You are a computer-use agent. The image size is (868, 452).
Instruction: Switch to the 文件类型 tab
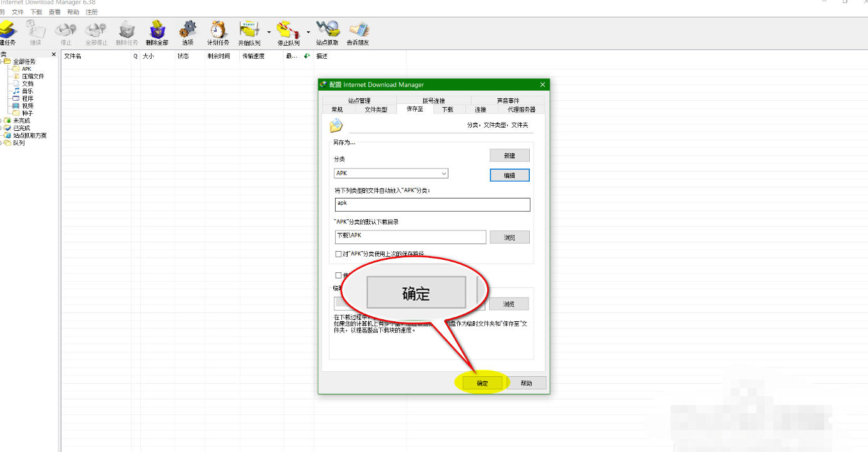coord(376,110)
